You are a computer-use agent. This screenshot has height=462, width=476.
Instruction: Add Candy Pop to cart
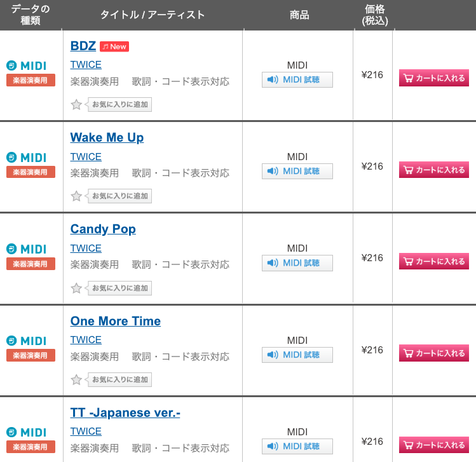[x=434, y=261]
